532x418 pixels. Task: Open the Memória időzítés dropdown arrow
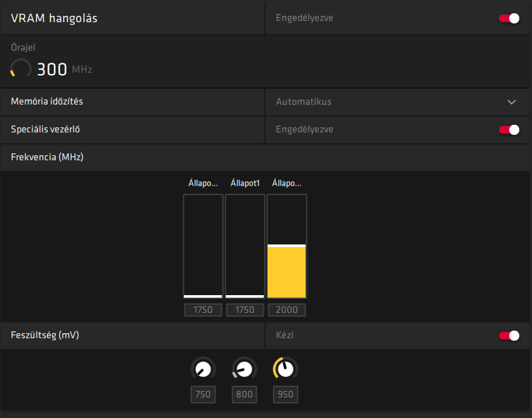coord(512,102)
